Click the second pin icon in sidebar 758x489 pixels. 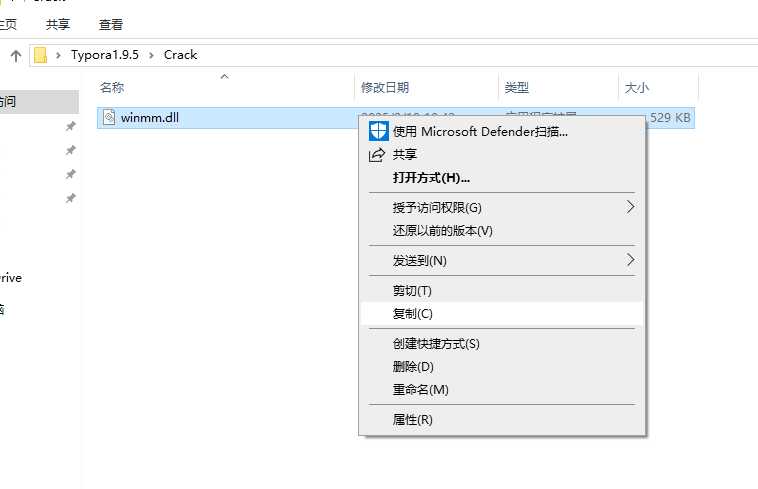[71, 150]
